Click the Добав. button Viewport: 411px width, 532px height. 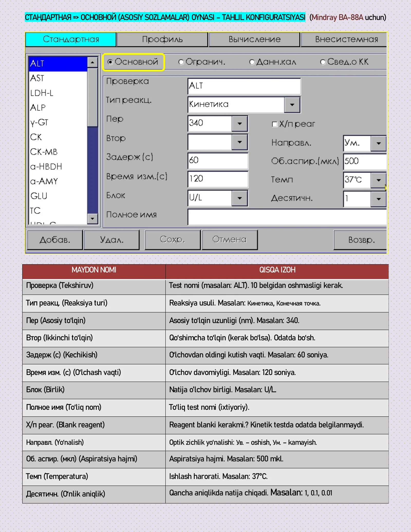pyautogui.click(x=55, y=240)
